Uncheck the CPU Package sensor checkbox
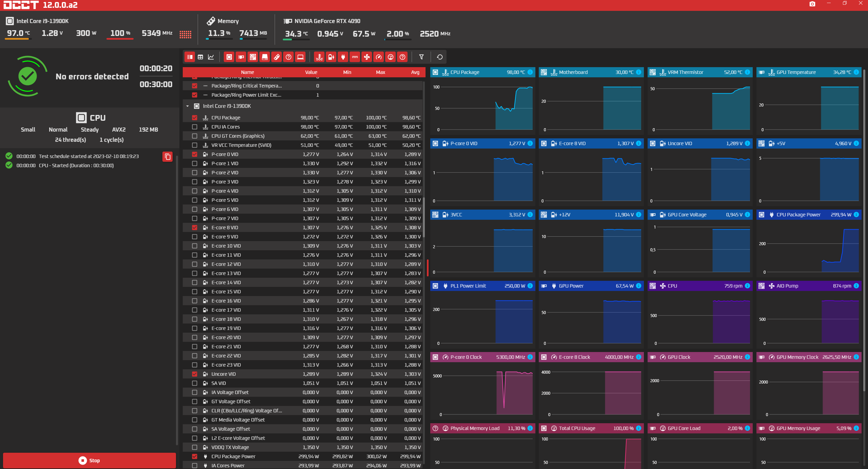 click(x=195, y=118)
